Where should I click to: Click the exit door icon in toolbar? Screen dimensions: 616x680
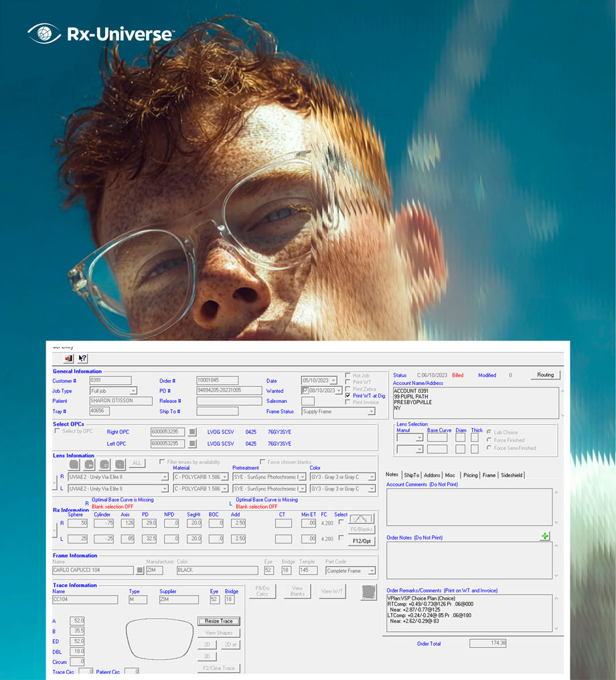click(x=68, y=358)
